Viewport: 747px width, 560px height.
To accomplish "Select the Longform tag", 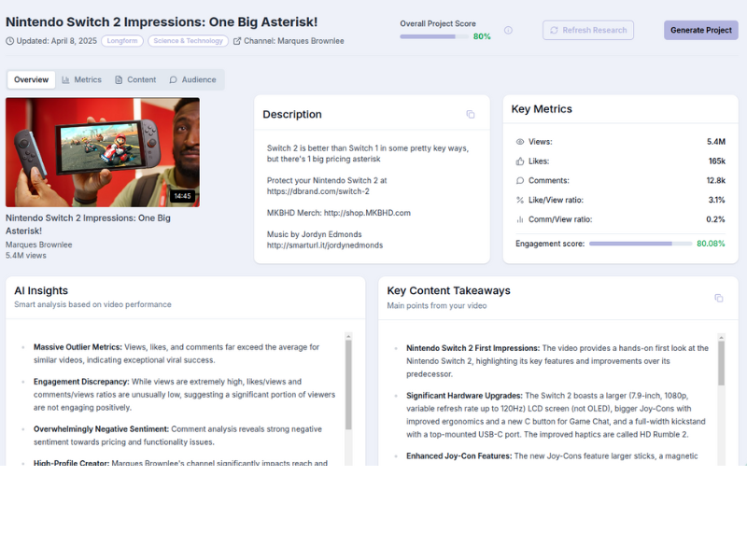I will pyautogui.click(x=122, y=41).
